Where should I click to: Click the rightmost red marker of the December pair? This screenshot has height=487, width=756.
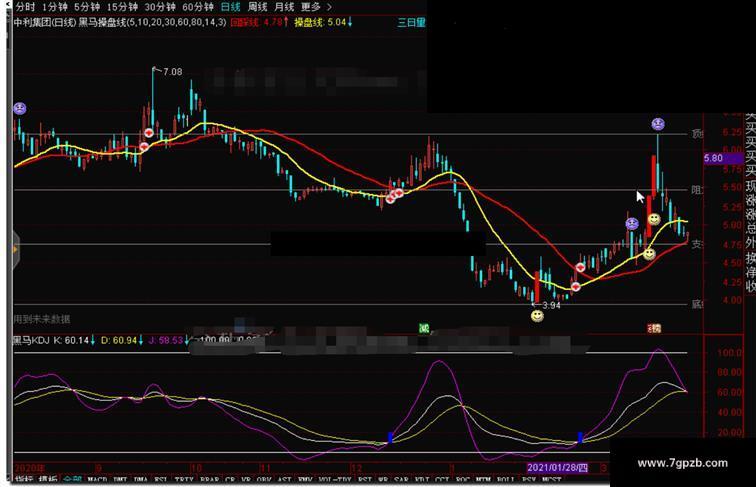(399, 193)
